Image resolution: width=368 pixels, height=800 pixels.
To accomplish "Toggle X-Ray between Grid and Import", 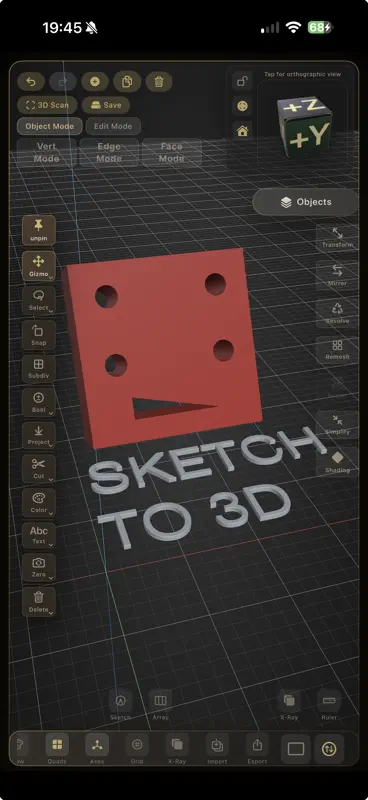I will [177, 749].
